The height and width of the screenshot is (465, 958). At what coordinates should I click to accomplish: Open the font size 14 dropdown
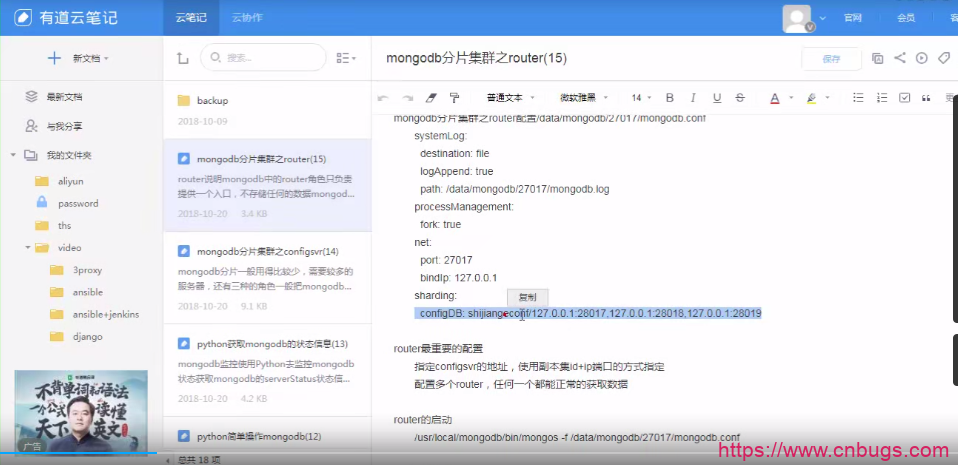[641, 98]
